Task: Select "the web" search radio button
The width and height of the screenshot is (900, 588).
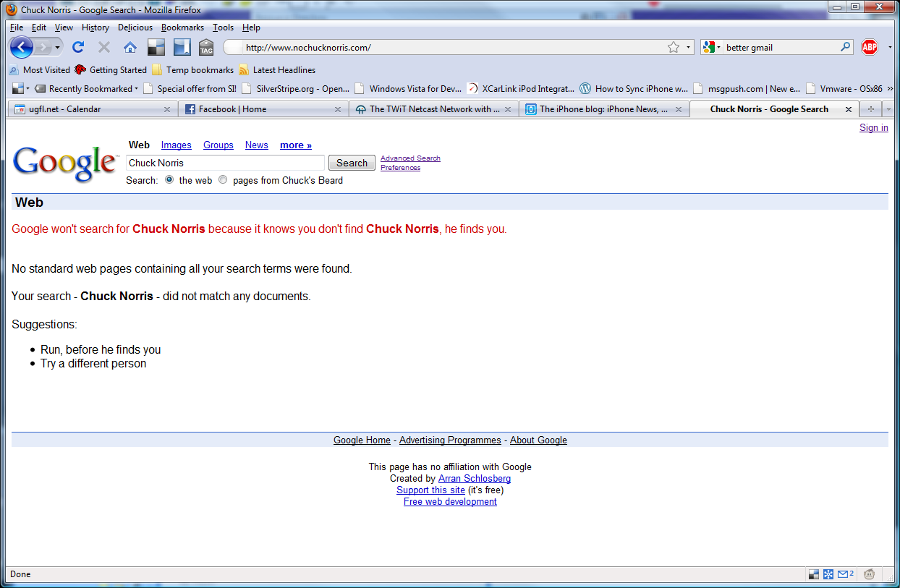Action: coord(169,180)
